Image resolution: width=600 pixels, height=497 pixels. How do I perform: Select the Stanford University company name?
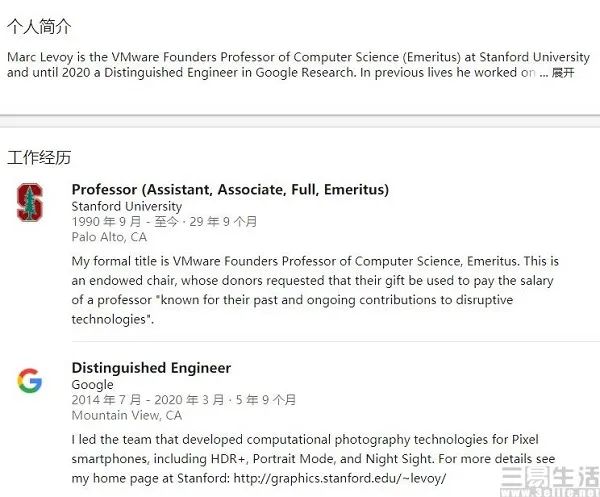click(x=127, y=206)
